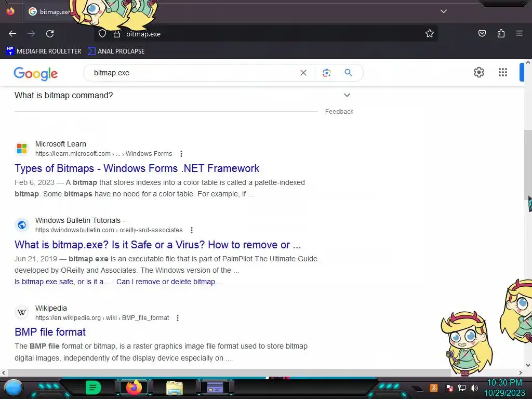This screenshot has height=399, width=532.
Task: Open the more options menu for Wikipedia result
Action: point(178,318)
